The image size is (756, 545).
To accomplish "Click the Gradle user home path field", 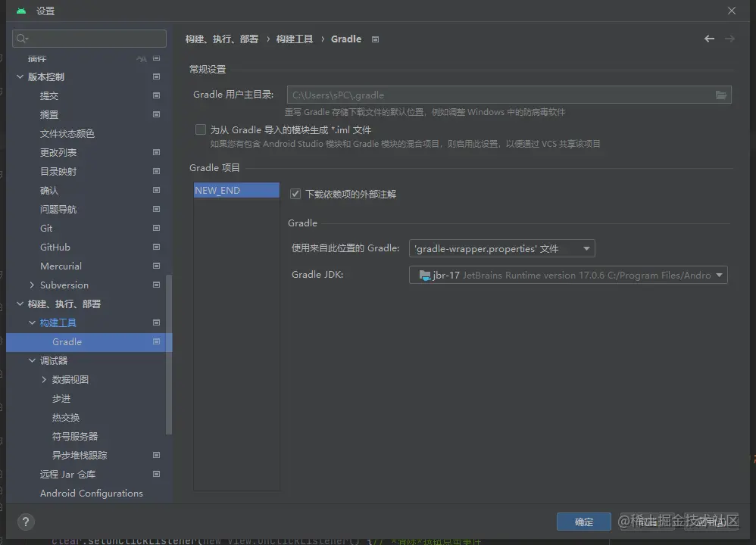I will (509, 95).
